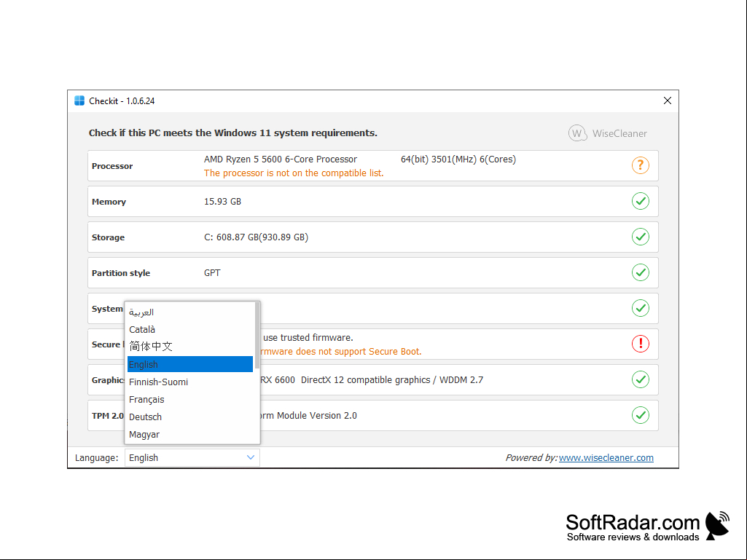Select Simplified Chinese language option
747x560 pixels.
click(190, 347)
